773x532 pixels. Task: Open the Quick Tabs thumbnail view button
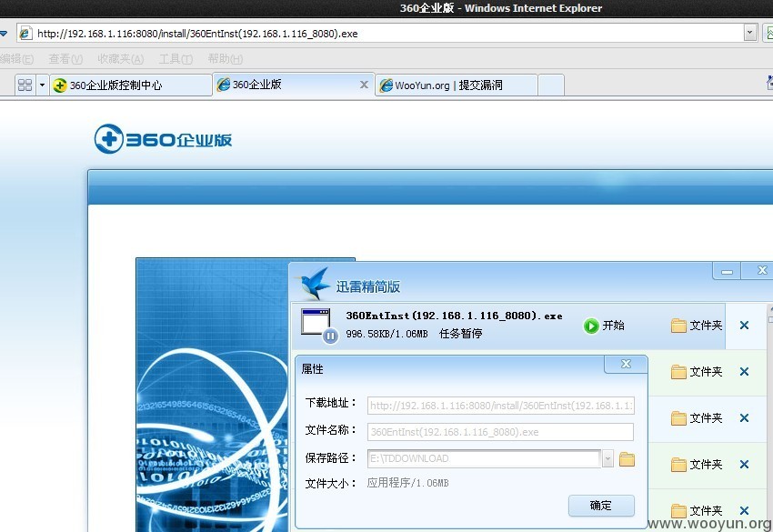pos(25,85)
